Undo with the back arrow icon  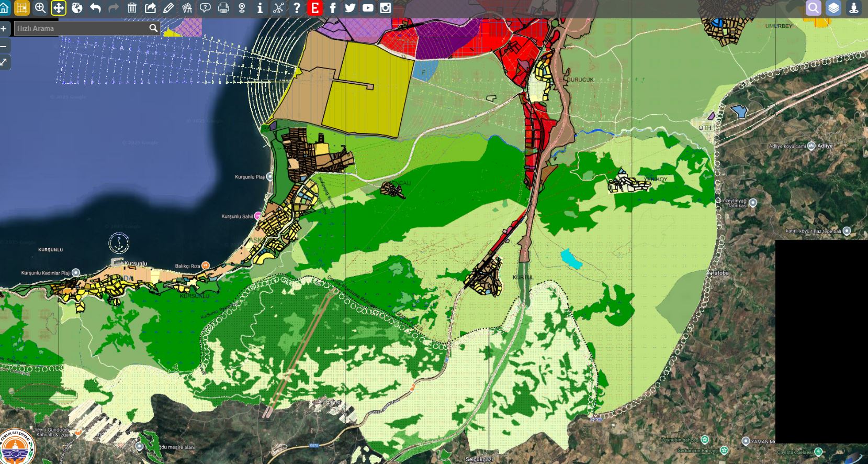pos(95,8)
